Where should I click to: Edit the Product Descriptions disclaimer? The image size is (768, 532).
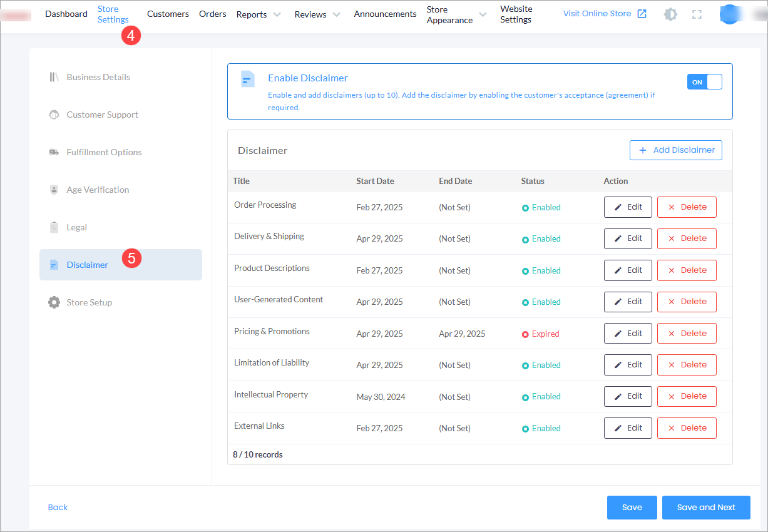[x=628, y=270]
